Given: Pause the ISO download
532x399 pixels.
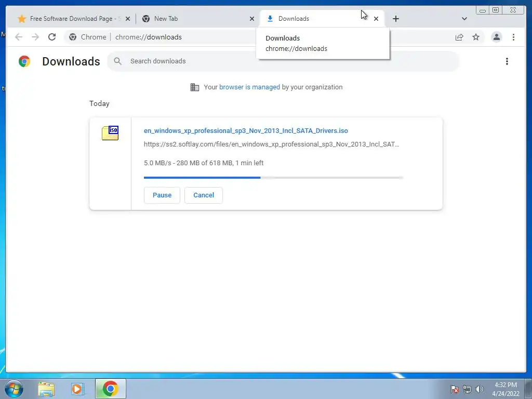Looking at the screenshot, I should (x=162, y=195).
